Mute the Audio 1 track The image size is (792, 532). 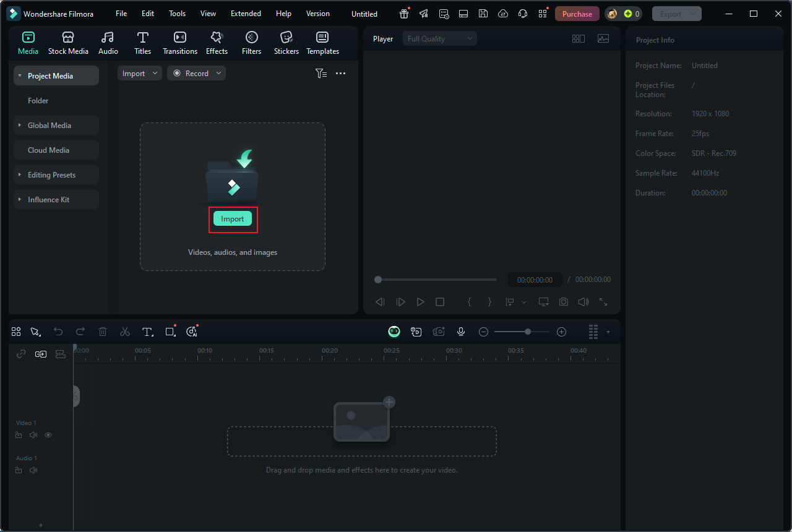[x=33, y=470]
